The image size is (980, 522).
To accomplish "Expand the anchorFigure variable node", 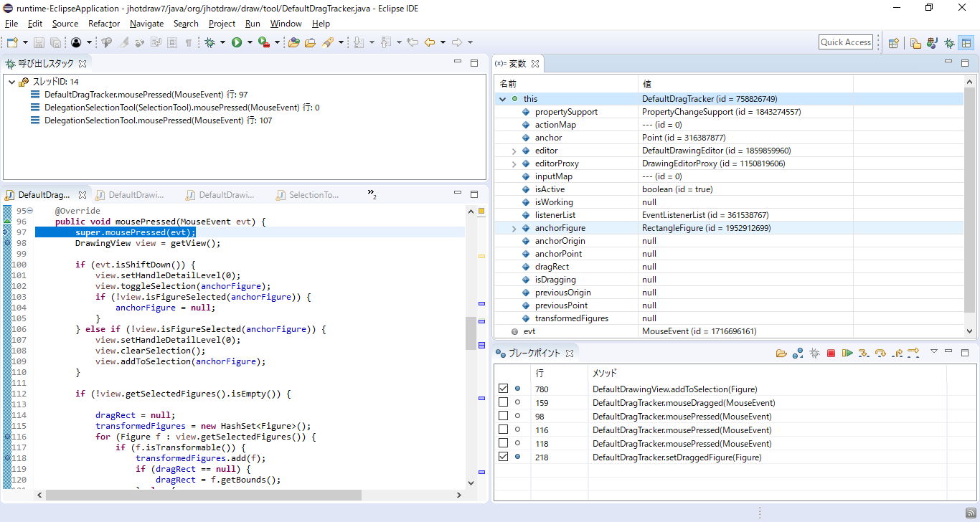I will [x=514, y=228].
